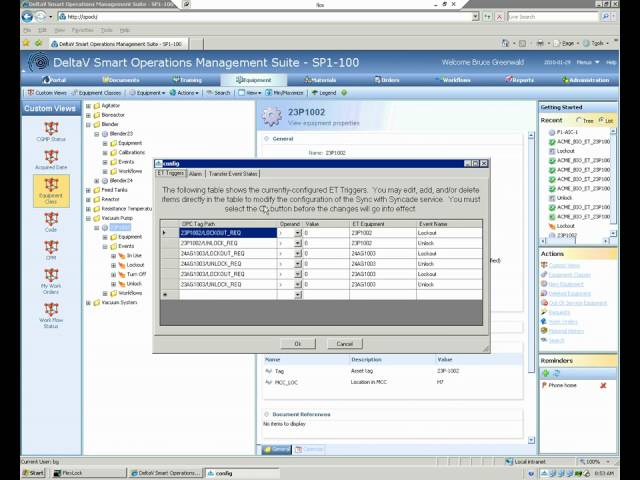
Task: Click the Windows Start button
Action: pos(33,473)
